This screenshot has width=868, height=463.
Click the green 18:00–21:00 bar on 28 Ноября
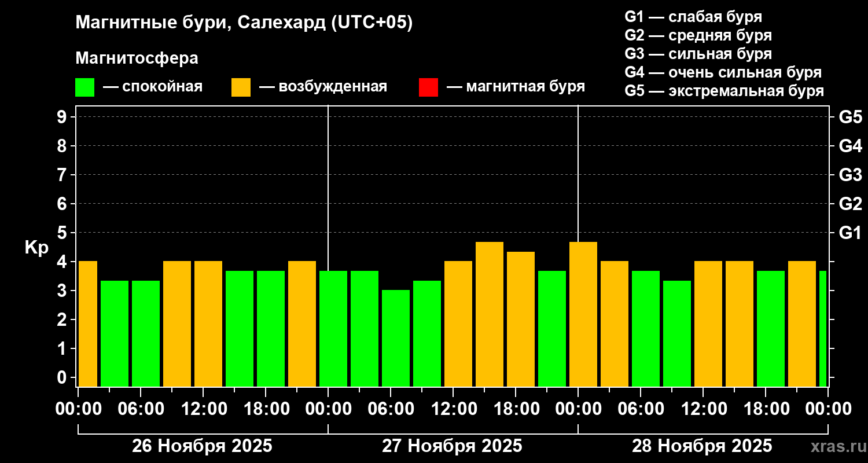(x=771, y=329)
